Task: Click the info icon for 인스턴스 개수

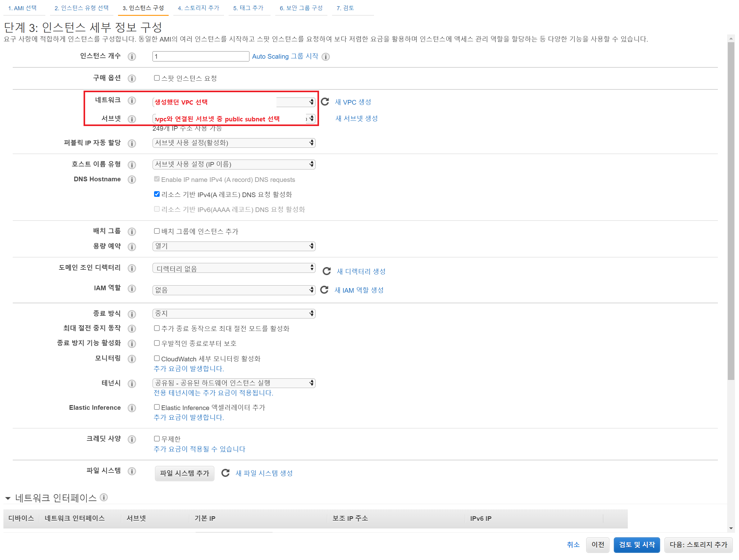Action: point(132,56)
